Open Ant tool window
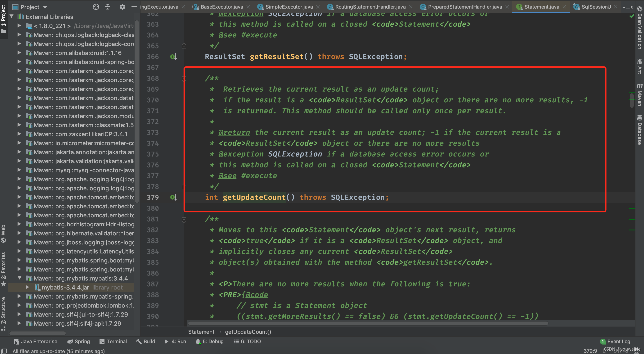 (640, 66)
